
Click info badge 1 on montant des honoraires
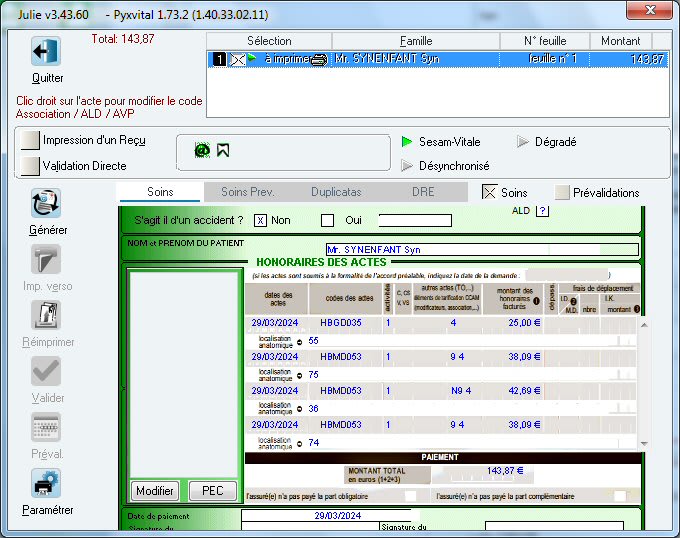tap(536, 301)
